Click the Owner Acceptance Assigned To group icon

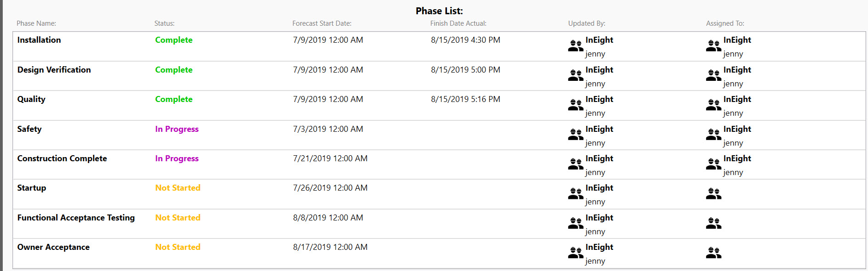click(x=714, y=253)
